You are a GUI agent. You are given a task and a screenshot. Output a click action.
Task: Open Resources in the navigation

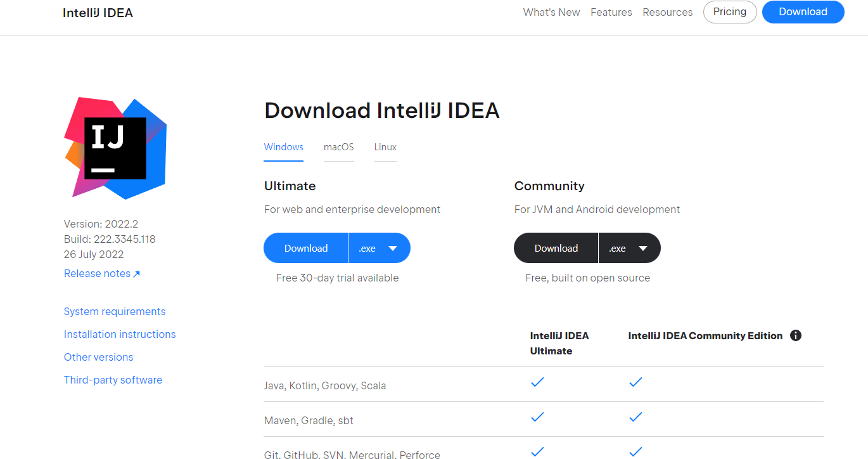click(x=668, y=12)
